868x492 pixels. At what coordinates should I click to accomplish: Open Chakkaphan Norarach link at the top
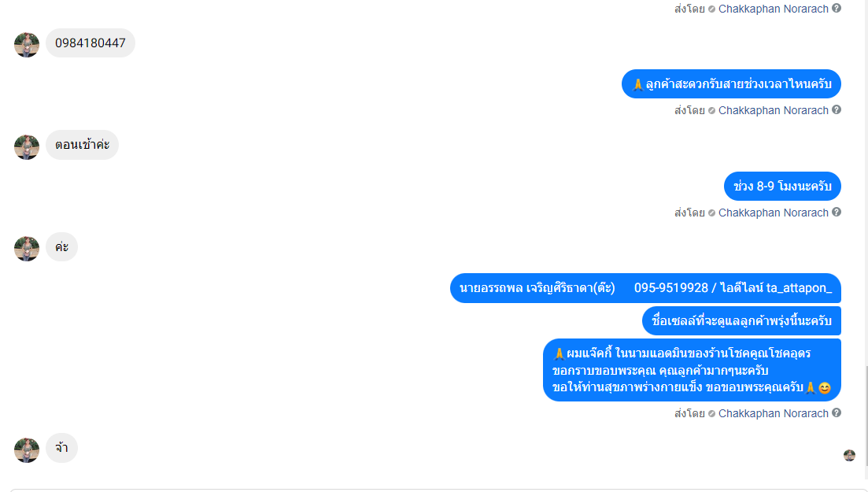coord(774,9)
